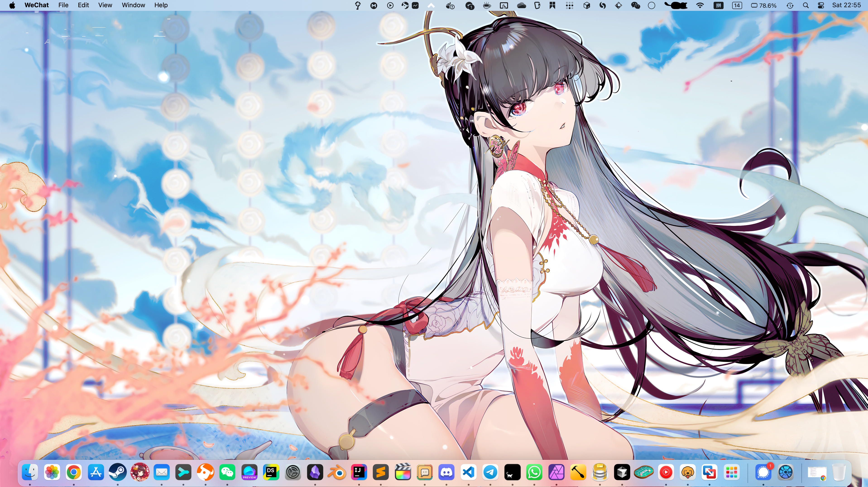This screenshot has width=868, height=487.
Task: Launch JetBrains DataSpell from Dock
Action: pyautogui.click(x=271, y=472)
